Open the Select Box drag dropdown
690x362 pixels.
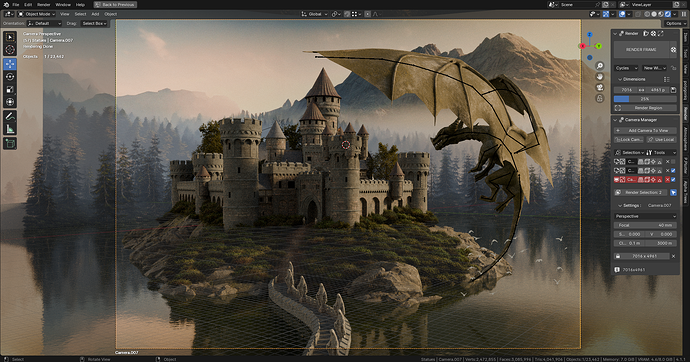(94, 23)
